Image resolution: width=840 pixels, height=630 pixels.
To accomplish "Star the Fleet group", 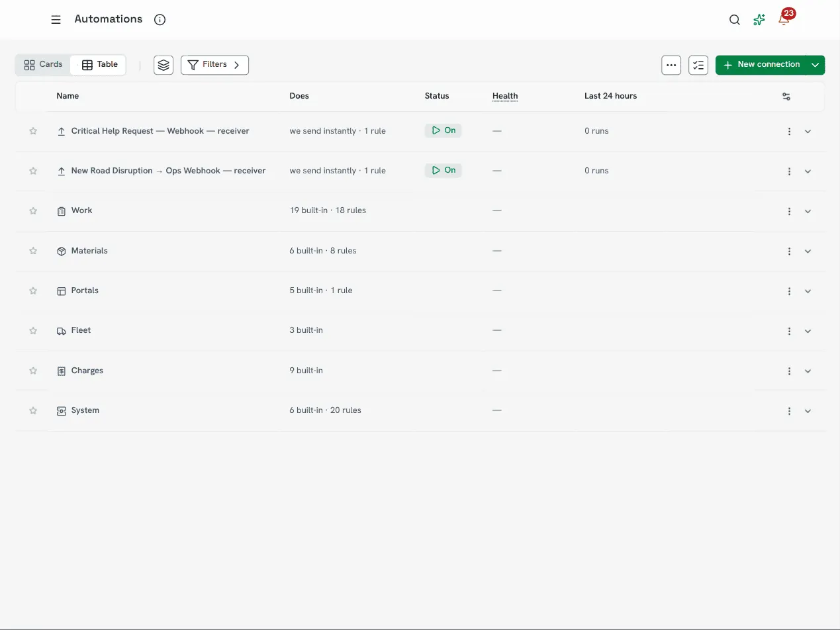I will [33, 330].
